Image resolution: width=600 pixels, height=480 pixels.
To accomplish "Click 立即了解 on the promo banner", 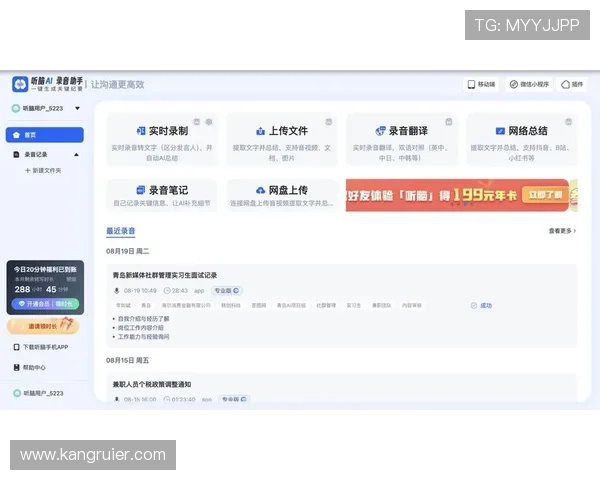I will (x=545, y=195).
